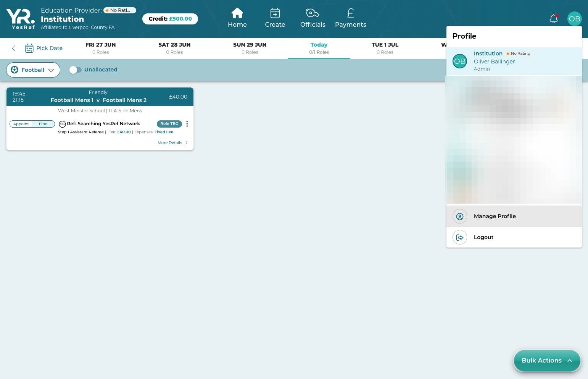Click Role TBC badge
Screen dimensions: 588x379
pos(169,124)
